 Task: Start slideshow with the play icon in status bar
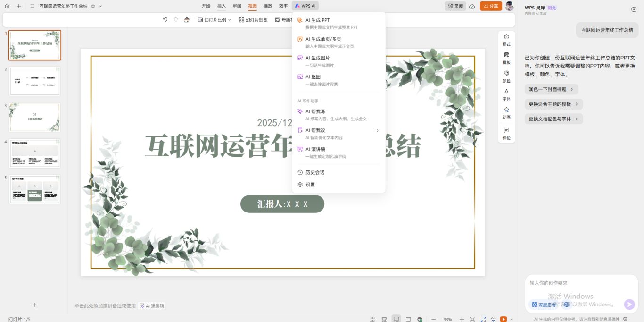(504, 319)
